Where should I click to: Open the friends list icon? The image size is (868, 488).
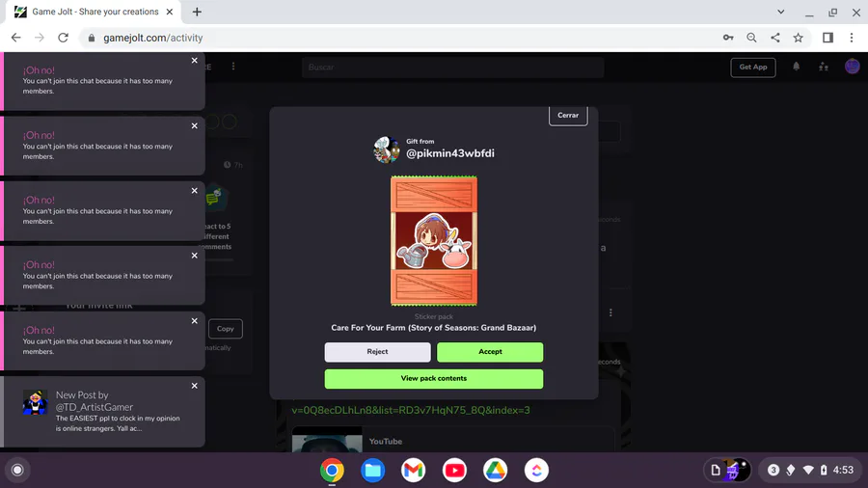point(824,67)
